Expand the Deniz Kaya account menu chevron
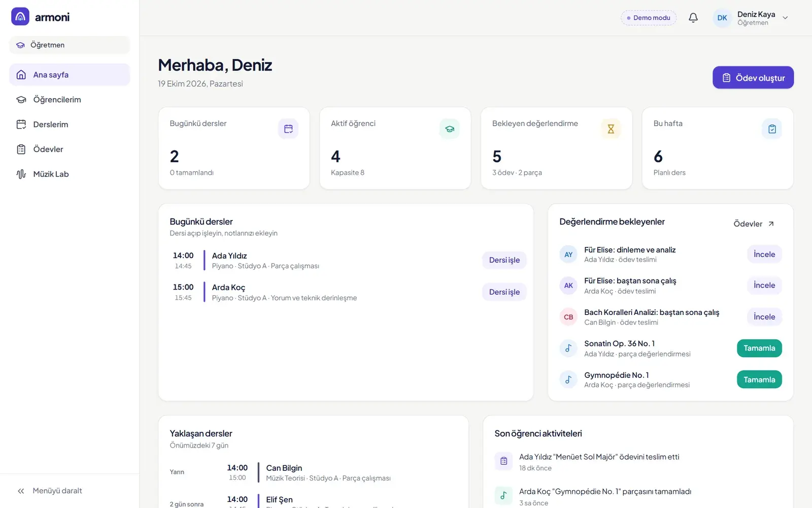Image resolution: width=812 pixels, height=508 pixels. 785,18
